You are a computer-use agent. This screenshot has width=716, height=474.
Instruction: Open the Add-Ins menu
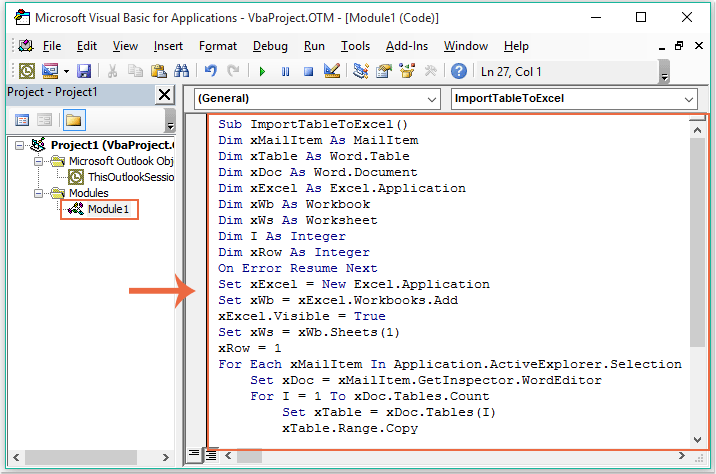point(407,46)
